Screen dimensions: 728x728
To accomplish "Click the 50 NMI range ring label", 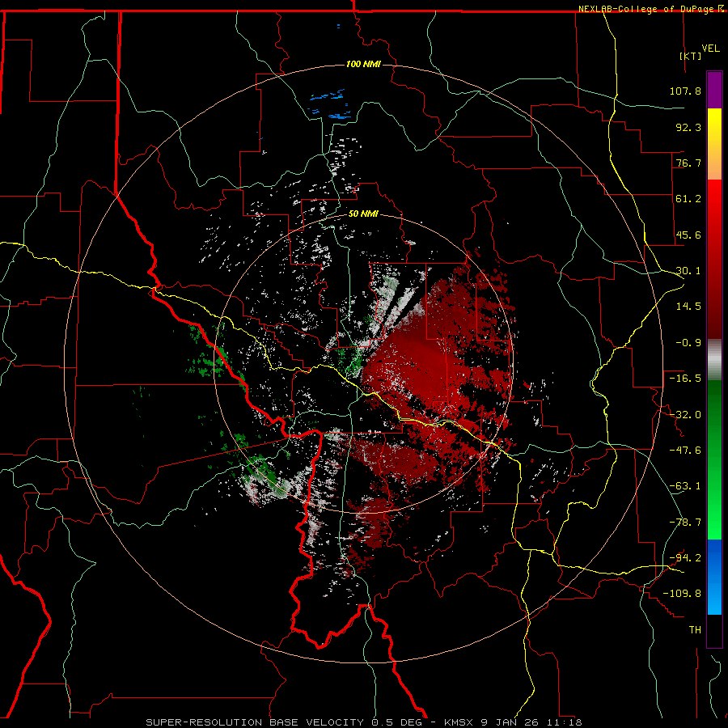I will [x=363, y=214].
